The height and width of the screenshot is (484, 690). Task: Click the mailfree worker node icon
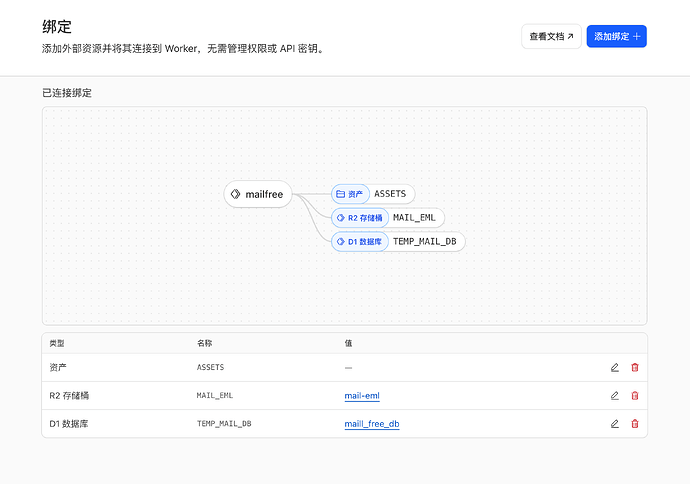click(235, 194)
